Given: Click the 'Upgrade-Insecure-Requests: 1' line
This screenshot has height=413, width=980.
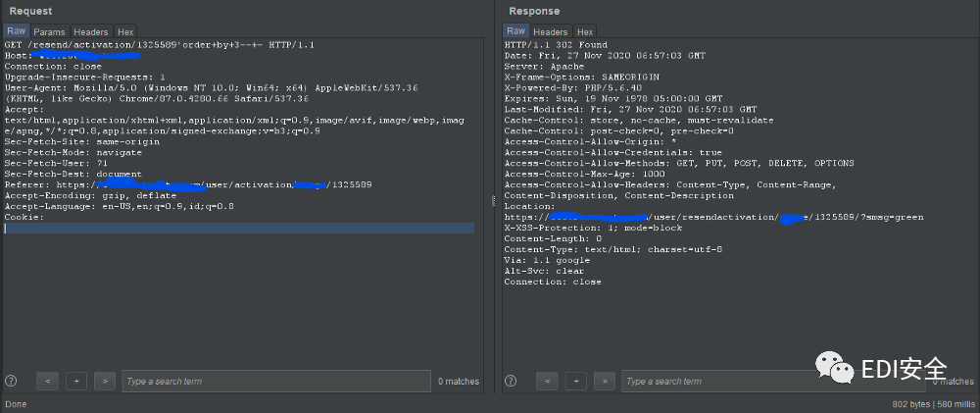Looking at the screenshot, I should [x=85, y=77].
